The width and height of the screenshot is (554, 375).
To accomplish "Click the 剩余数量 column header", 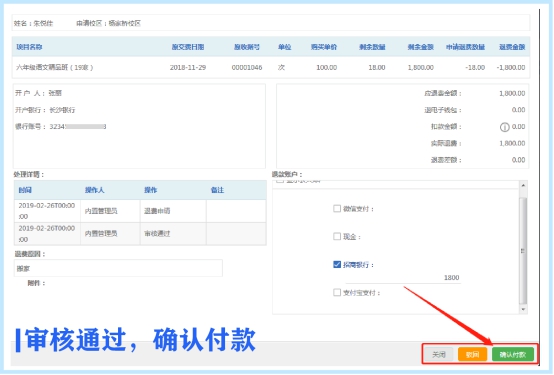I will [372, 47].
